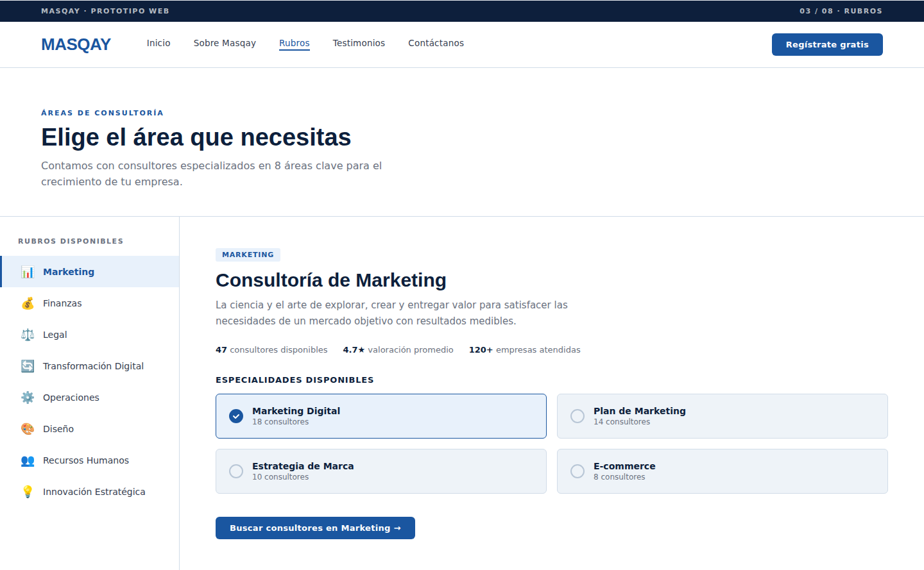Click the MASQAY logo
The width and height of the screenshot is (924, 570).
(76, 44)
